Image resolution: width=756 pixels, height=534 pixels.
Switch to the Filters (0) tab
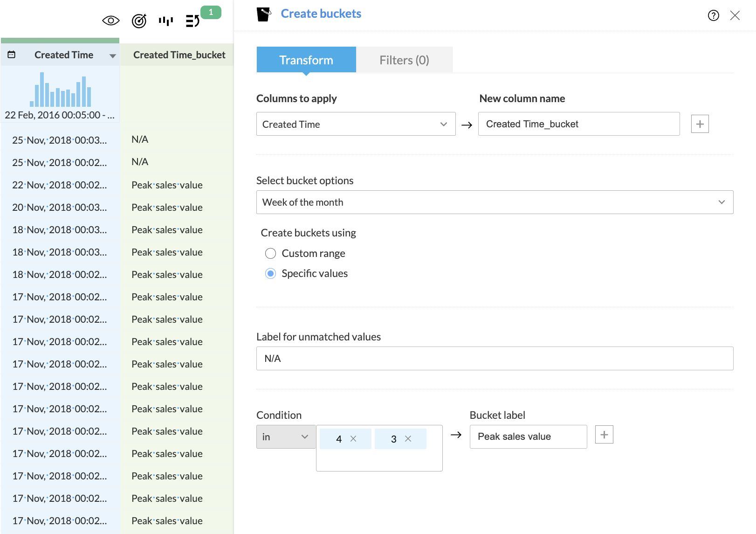point(404,60)
